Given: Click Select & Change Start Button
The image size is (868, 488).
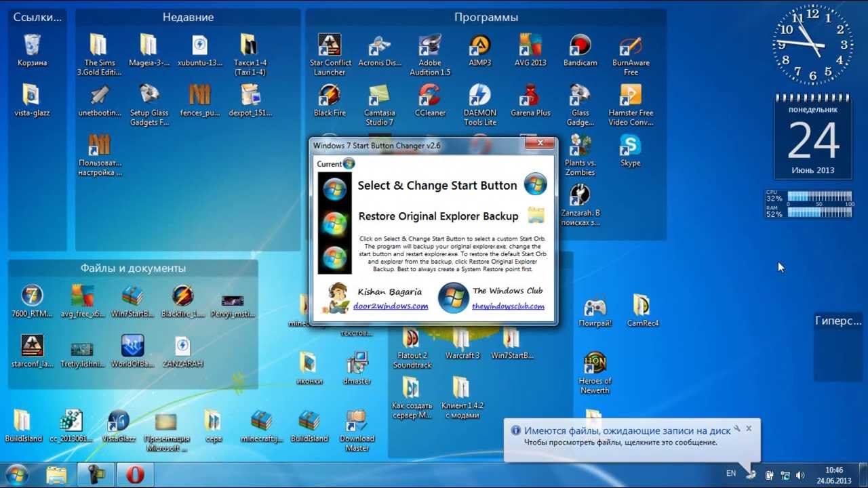Looking at the screenshot, I should pyautogui.click(x=437, y=186).
